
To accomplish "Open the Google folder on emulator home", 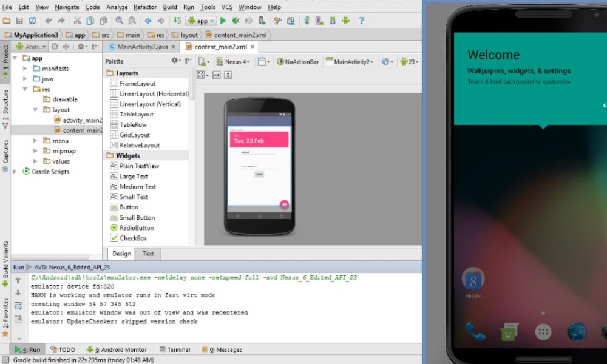I will point(473,283).
